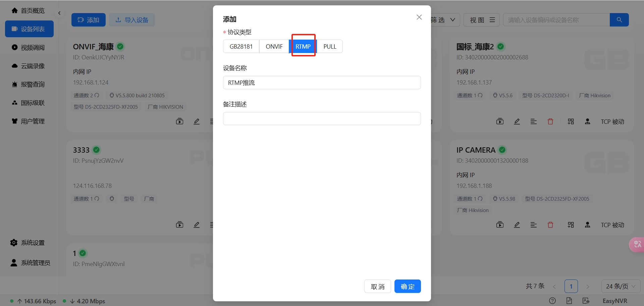Image resolution: width=644 pixels, height=306 pixels.
Task: Select the ONVIF protocol type
Action: (274, 46)
